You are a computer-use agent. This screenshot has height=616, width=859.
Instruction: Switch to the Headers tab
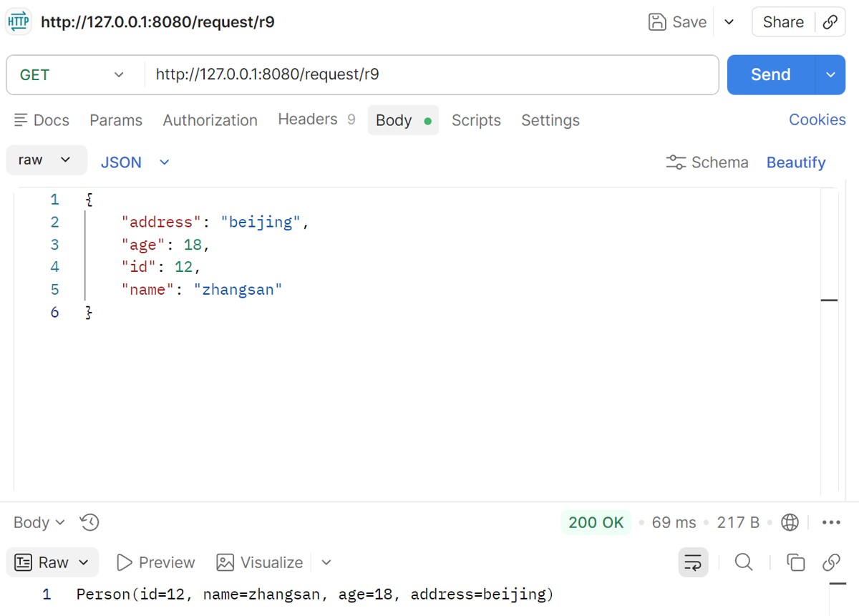pyautogui.click(x=308, y=119)
